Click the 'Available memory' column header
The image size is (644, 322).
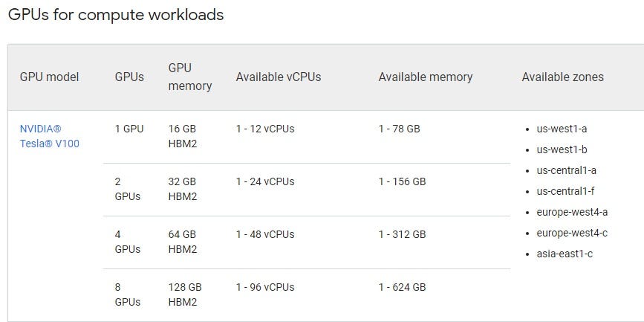[x=425, y=77]
